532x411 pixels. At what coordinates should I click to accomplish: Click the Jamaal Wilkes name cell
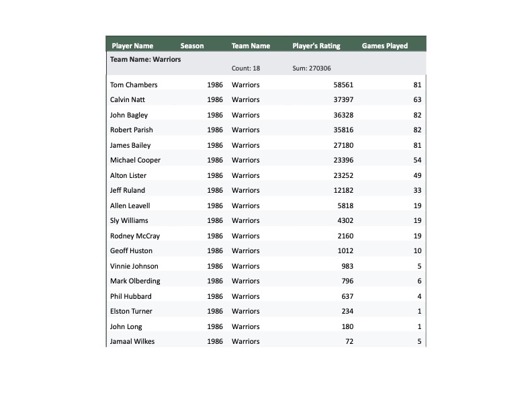(132, 342)
